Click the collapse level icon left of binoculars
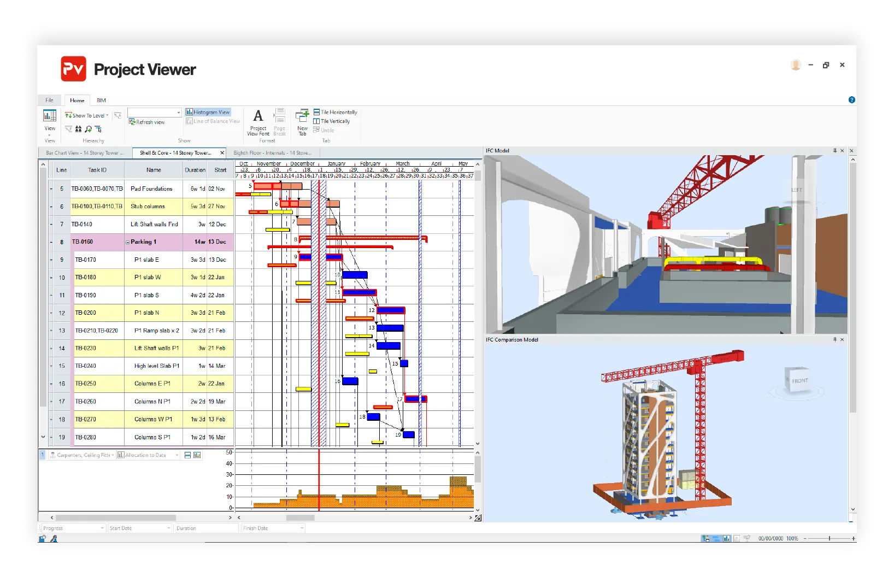This screenshot has height=588, width=894. pyautogui.click(x=68, y=130)
